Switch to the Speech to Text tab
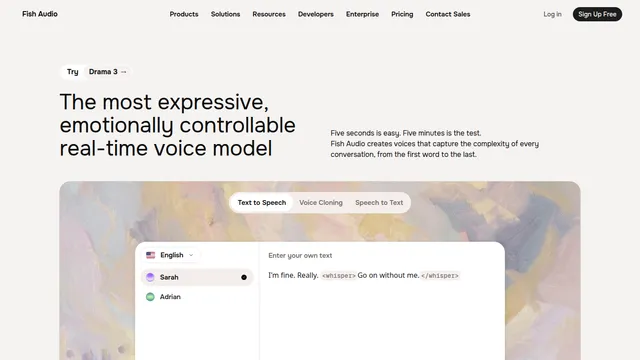Viewport: 640px width, 360px height. [x=379, y=202]
